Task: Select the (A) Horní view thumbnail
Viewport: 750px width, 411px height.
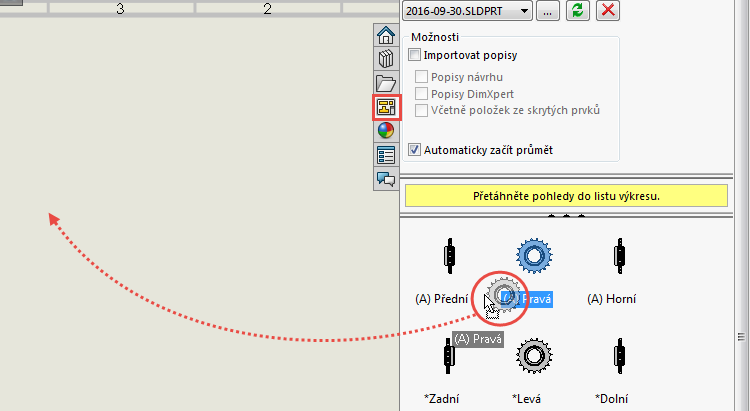Action: tap(619, 256)
